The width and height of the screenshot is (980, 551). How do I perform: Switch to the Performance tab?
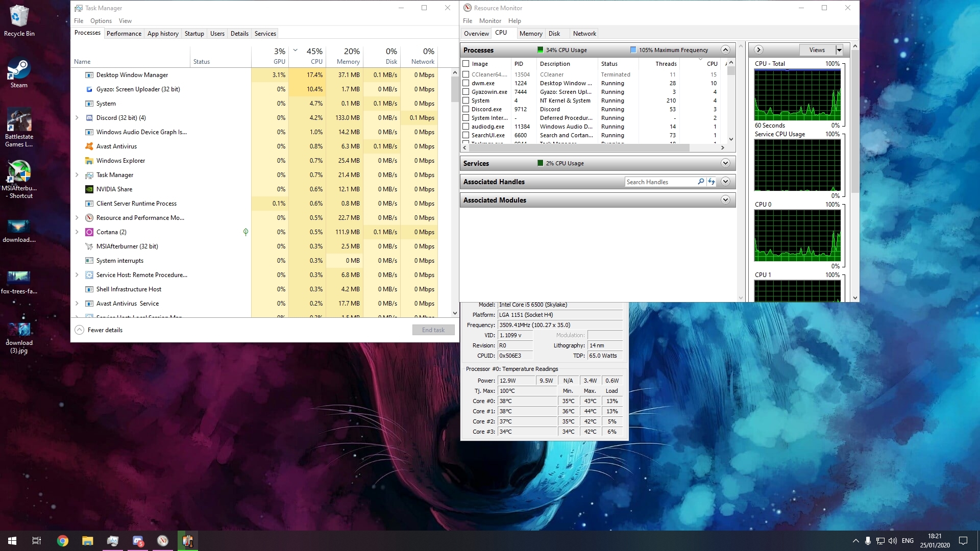[x=124, y=34]
